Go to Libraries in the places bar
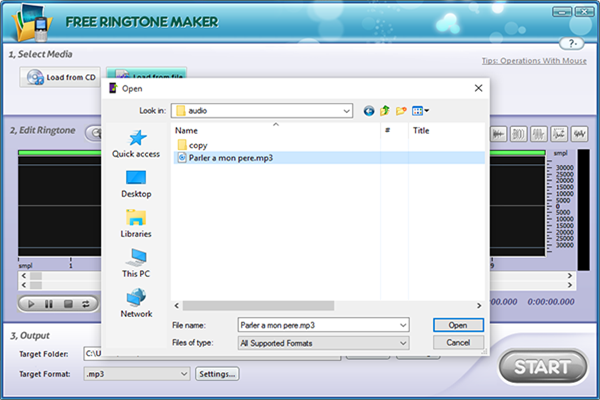600x400 pixels. (136, 223)
